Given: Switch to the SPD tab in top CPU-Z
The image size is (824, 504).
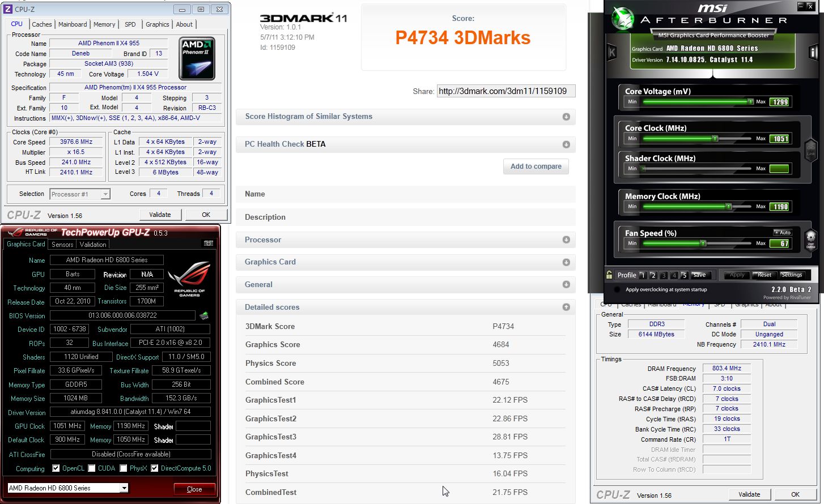Looking at the screenshot, I should [130, 24].
